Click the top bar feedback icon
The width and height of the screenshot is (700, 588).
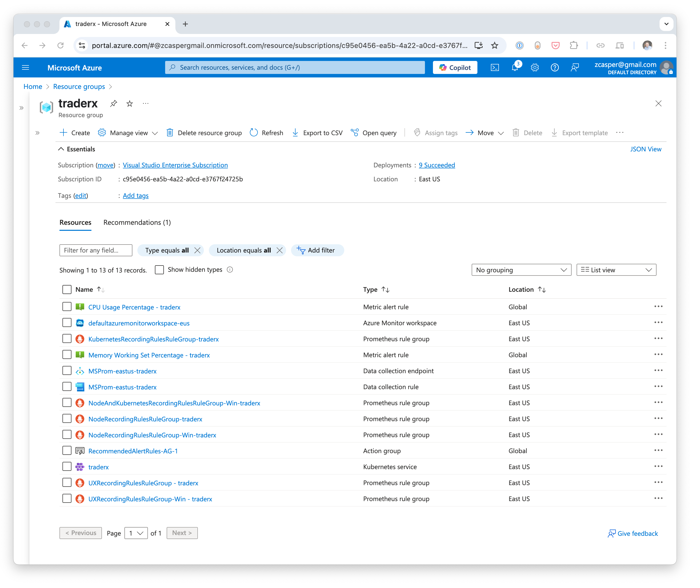575,68
